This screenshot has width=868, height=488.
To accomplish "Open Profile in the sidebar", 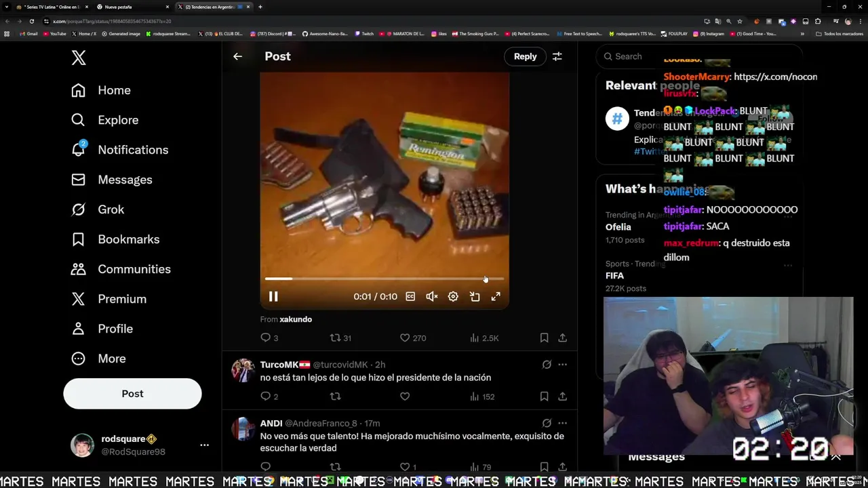I will [102, 329].
